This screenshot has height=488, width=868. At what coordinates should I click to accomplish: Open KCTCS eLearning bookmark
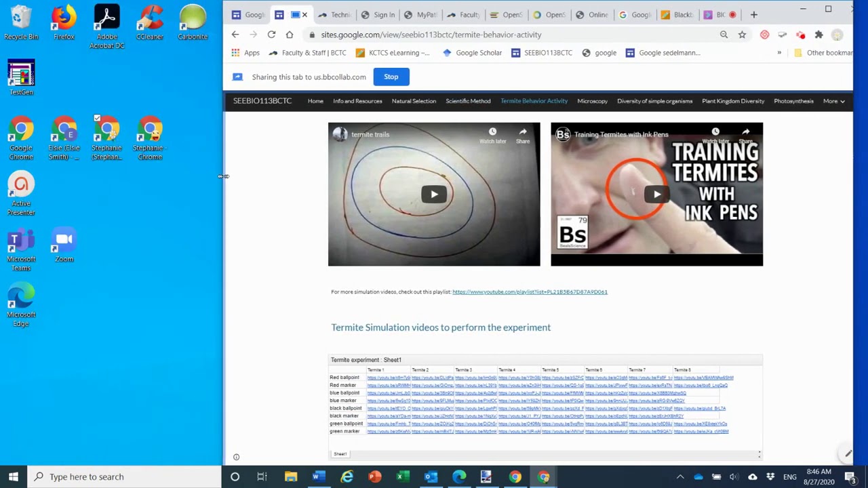coord(393,53)
